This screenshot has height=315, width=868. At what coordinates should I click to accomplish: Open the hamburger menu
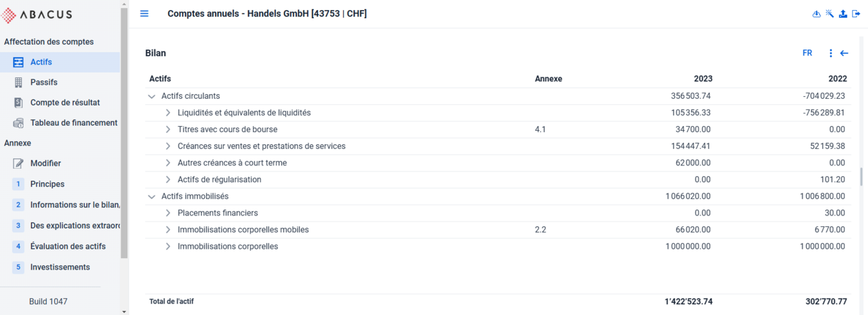(144, 14)
